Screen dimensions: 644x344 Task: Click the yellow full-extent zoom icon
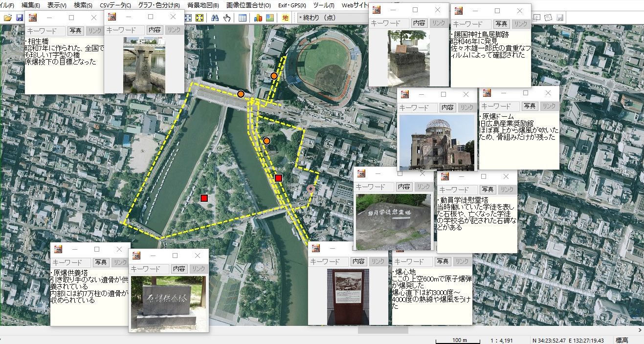[199, 18]
